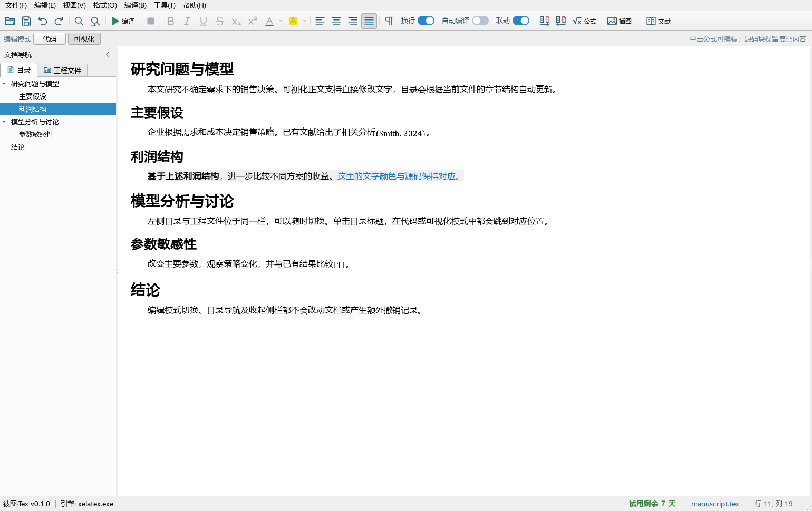Align text right
This screenshot has height=511, width=812.
pos(353,21)
